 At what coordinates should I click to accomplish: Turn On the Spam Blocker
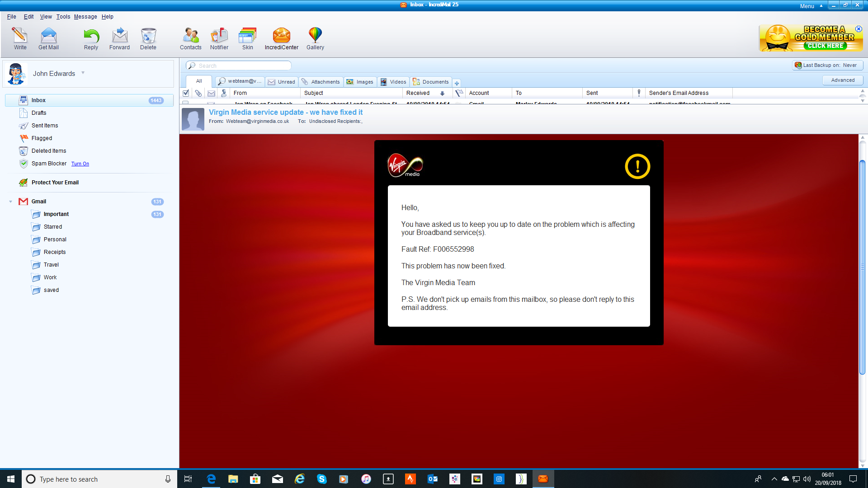(80, 164)
